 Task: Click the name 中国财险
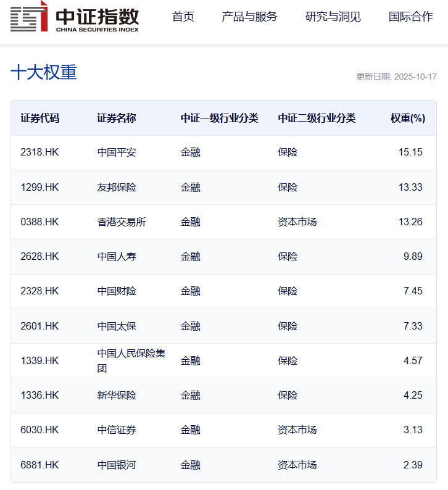tap(117, 291)
